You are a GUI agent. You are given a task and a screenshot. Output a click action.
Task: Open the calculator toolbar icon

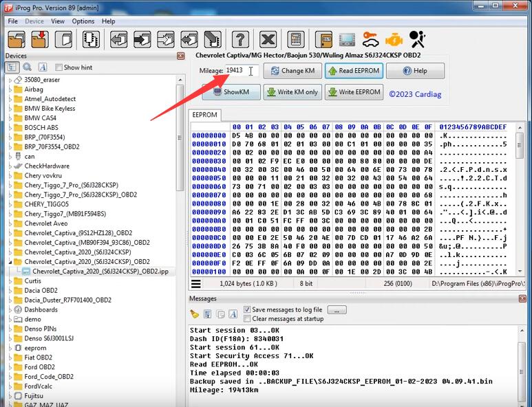(x=295, y=39)
